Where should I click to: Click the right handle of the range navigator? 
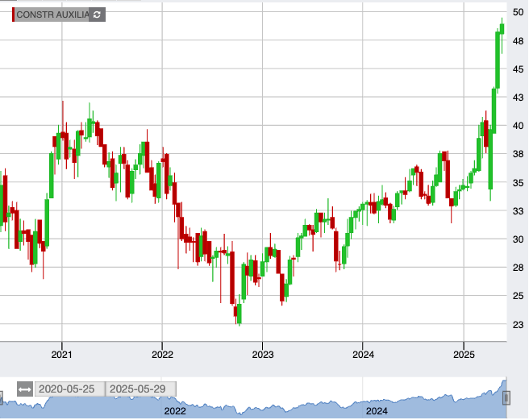(506, 397)
